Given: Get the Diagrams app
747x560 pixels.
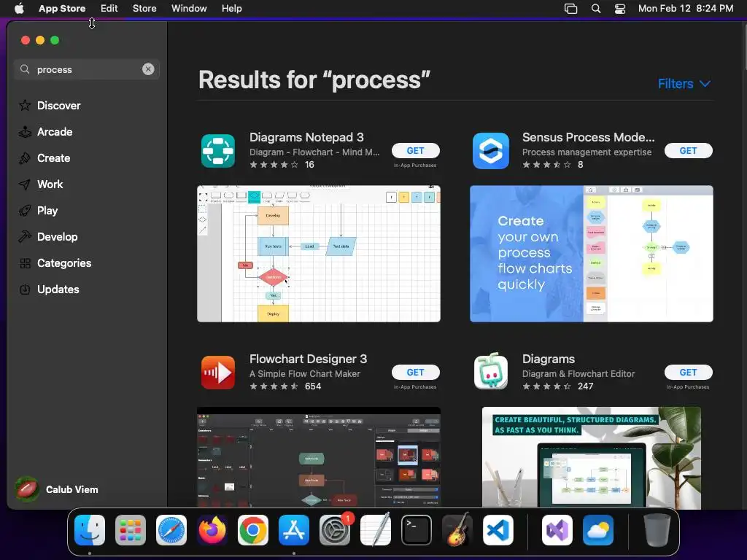Looking at the screenshot, I should coord(689,373).
